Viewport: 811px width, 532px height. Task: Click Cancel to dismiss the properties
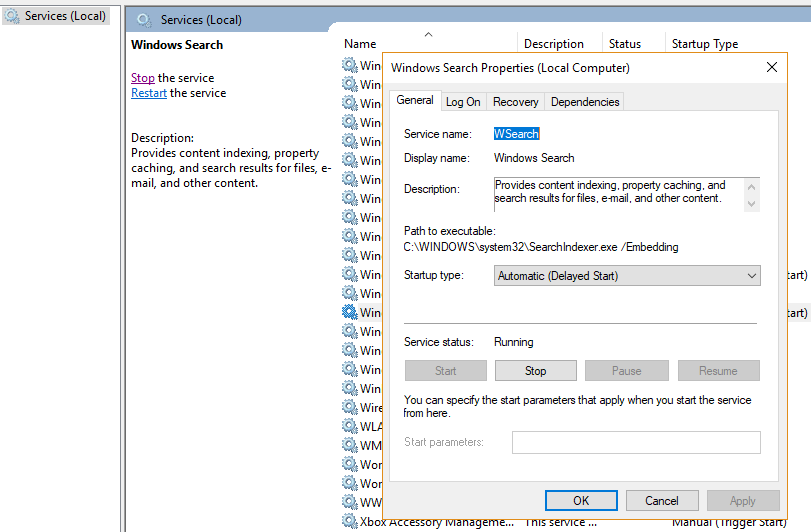coord(662,500)
